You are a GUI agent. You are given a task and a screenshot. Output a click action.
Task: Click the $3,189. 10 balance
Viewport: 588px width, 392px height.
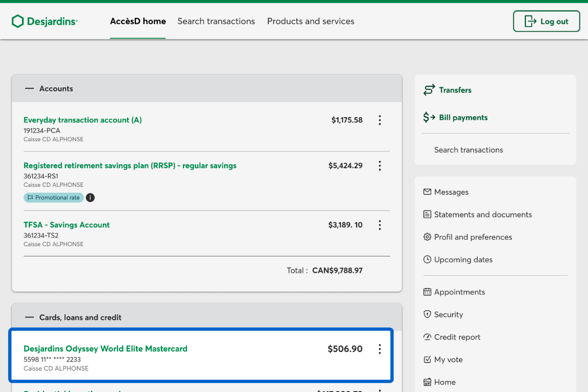point(345,225)
